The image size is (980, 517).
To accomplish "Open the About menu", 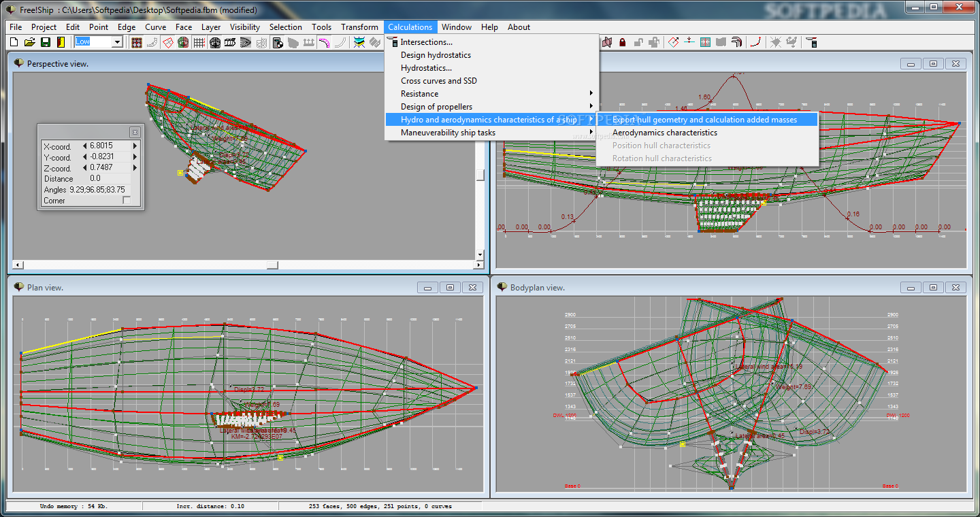I will coord(519,27).
